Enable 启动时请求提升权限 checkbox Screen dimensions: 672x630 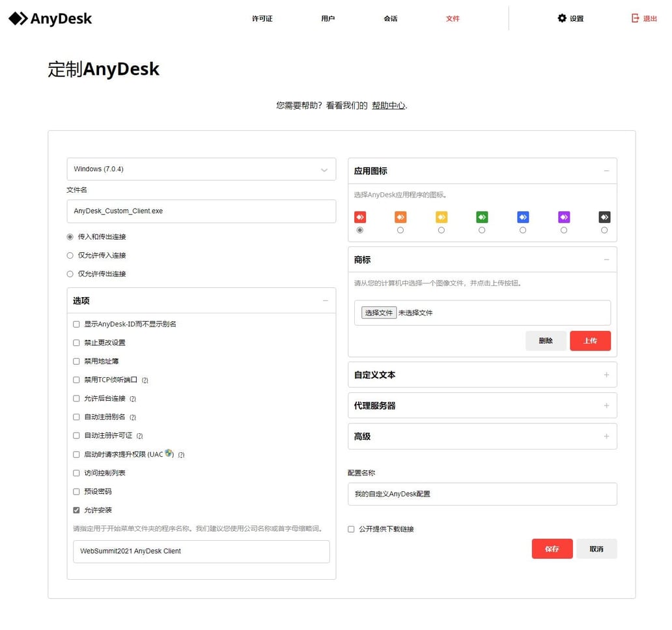pyautogui.click(x=76, y=455)
